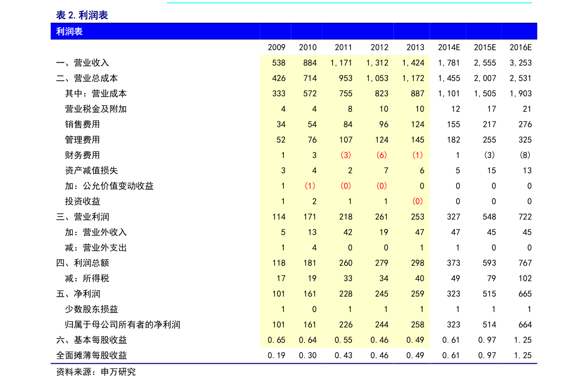Click the 0.65 value in the bottom row
The height and width of the screenshot is (386, 588).
pyautogui.click(x=276, y=340)
